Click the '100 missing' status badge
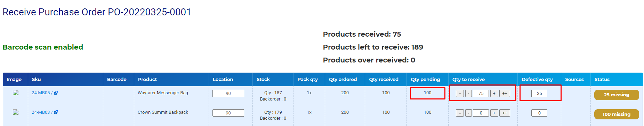 click(x=617, y=114)
